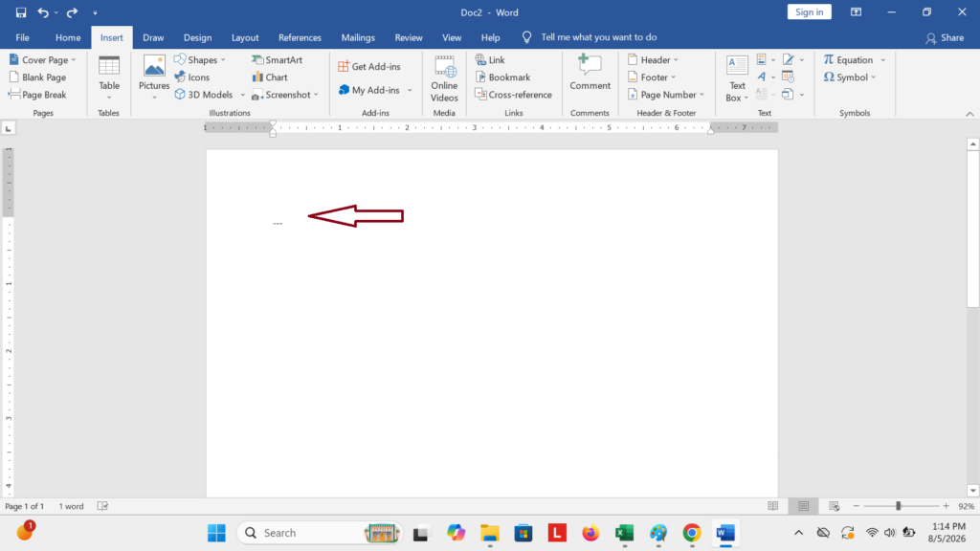Insert a SmartArt graphic
Image resolution: width=980 pixels, height=551 pixels.
coord(277,60)
